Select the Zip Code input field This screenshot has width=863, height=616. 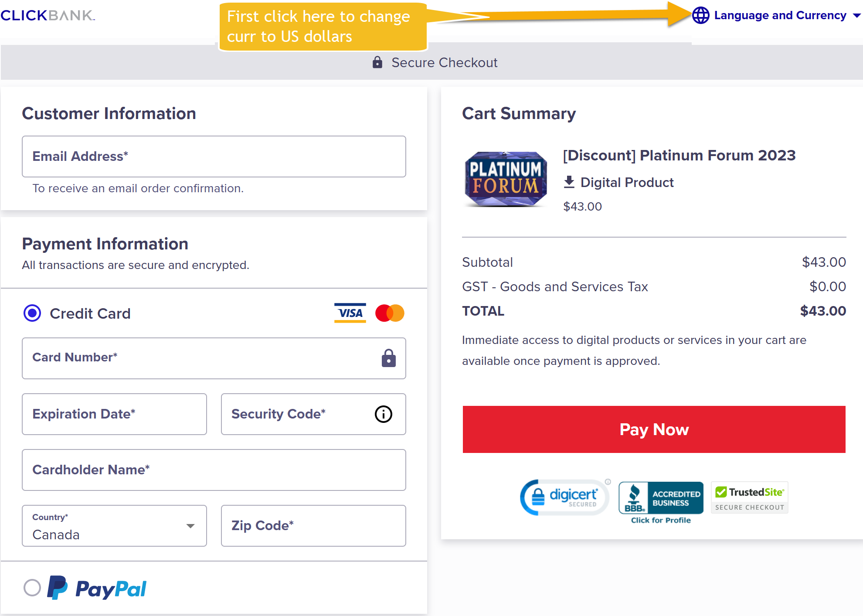point(313,526)
